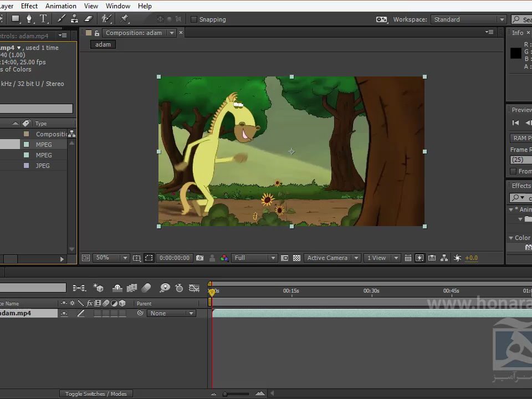Screen dimensions: 532x399
Task: Open the Animation menu
Action: [x=61, y=6]
